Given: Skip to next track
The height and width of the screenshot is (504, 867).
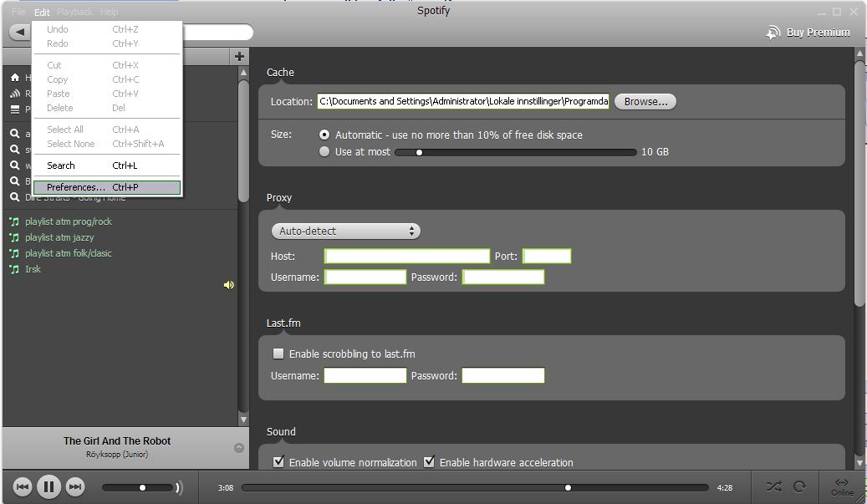Looking at the screenshot, I should tap(75, 487).
